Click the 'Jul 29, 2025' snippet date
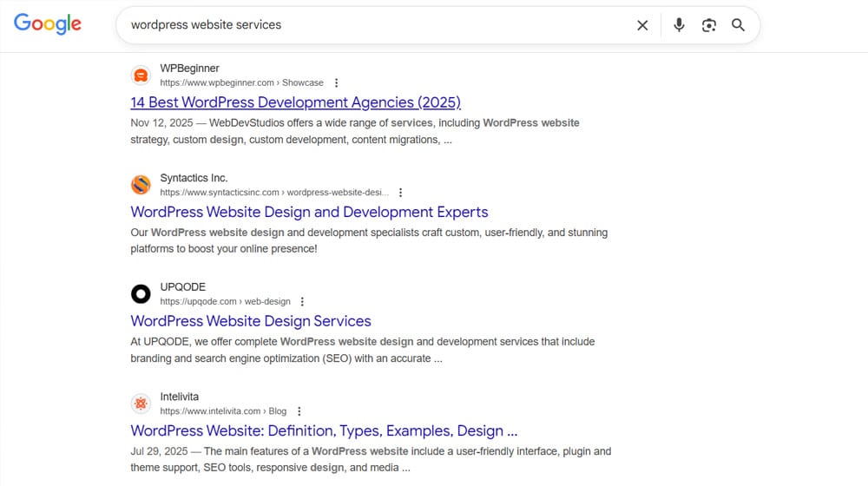The width and height of the screenshot is (868, 486). [x=160, y=451]
